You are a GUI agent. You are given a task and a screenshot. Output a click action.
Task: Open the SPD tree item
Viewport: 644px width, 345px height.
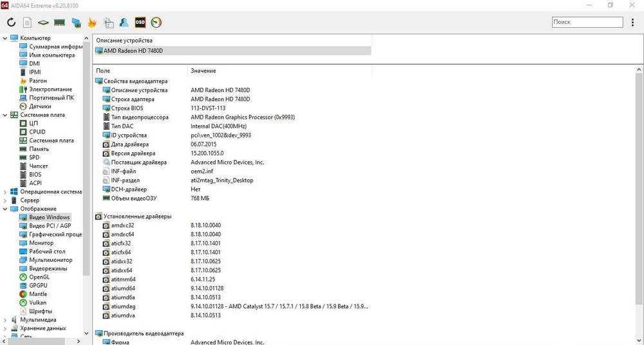(x=29, y=157)
